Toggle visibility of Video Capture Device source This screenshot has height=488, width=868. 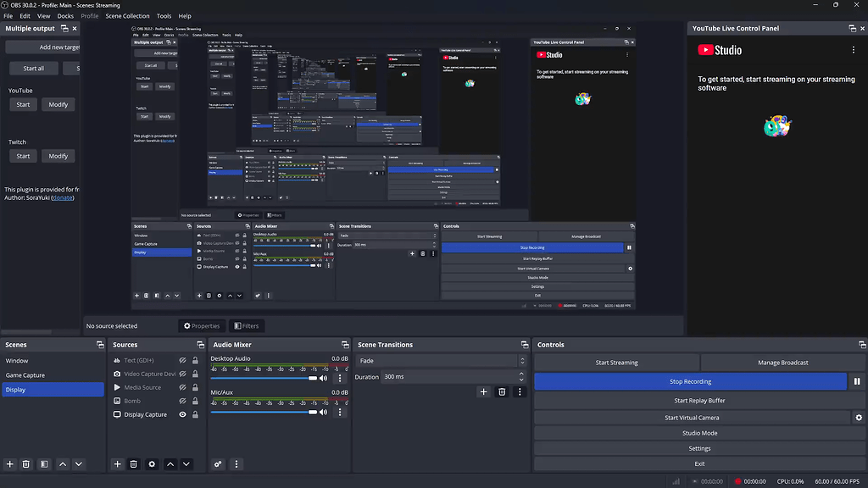point(183,374)
